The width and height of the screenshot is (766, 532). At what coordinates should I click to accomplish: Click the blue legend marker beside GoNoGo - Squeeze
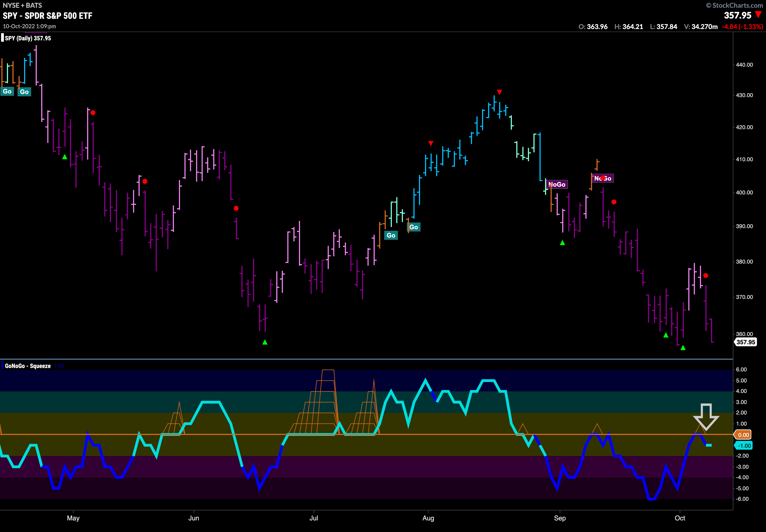(x=2, y=365)
